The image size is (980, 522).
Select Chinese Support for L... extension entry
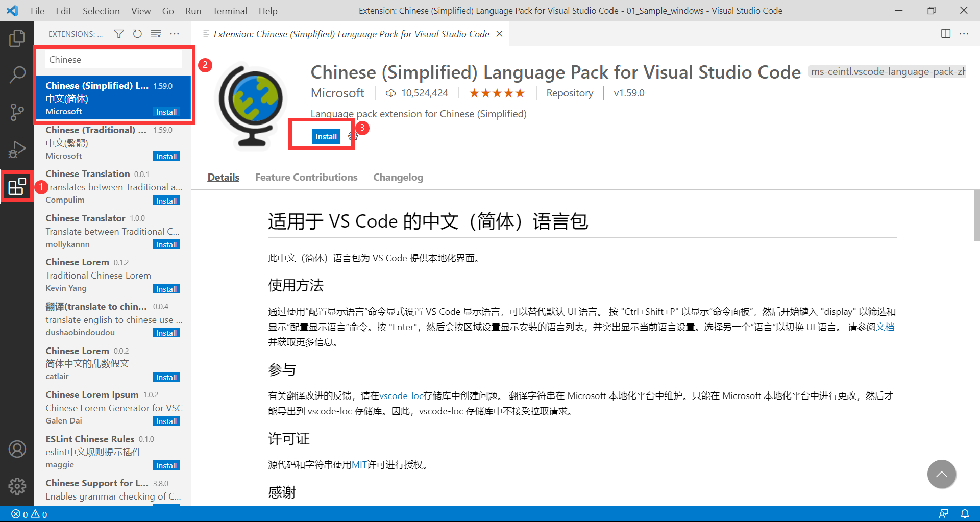click(x=113, y=490)
